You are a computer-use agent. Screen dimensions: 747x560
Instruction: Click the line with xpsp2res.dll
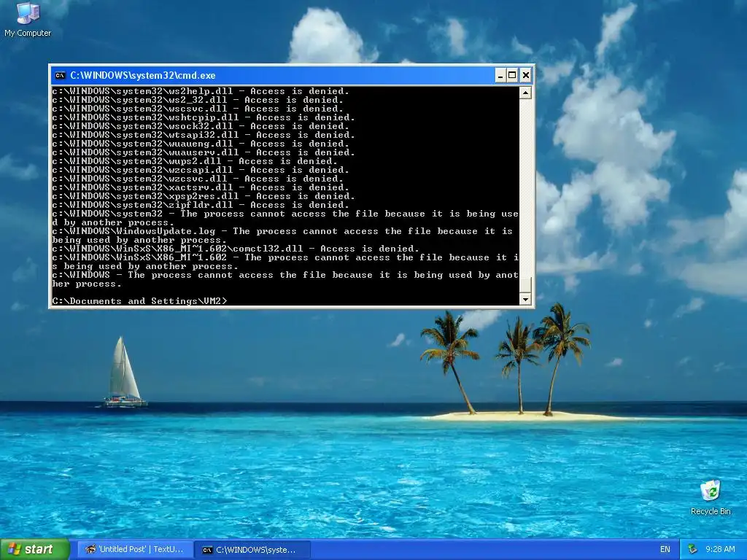point(204,195)
